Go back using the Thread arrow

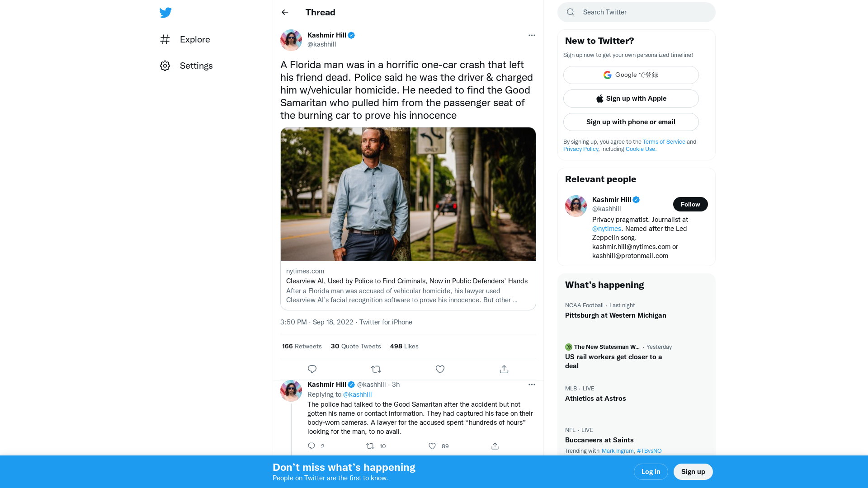point(285,12)
